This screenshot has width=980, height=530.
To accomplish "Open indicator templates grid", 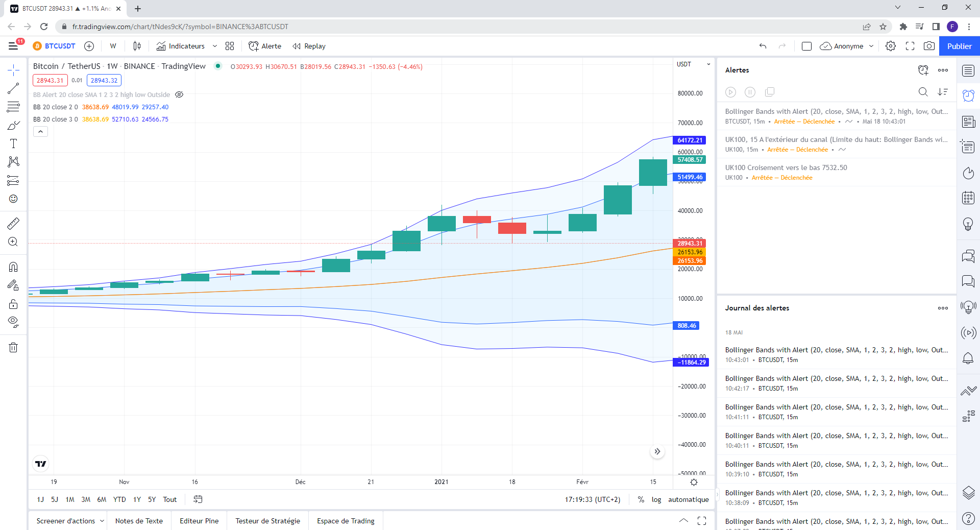I will point(230,46).
